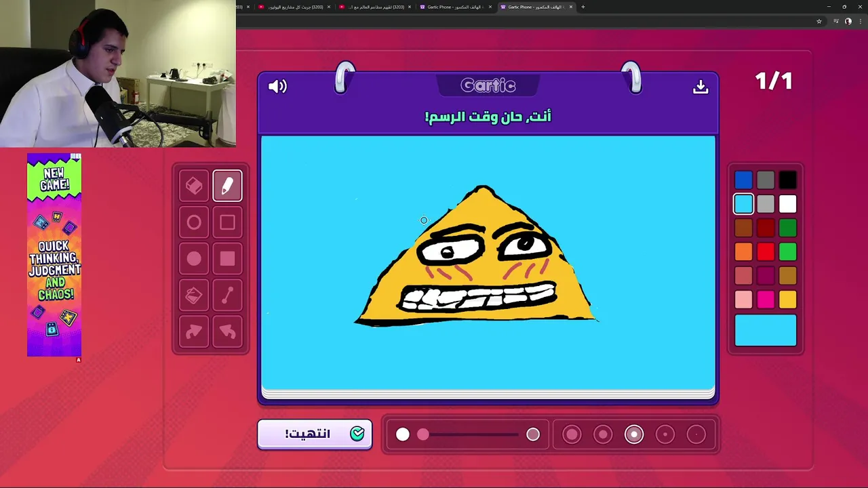Bookmark this page with the star icon
The width and height of the screenshot is (868, 488).
click(819, 21)
